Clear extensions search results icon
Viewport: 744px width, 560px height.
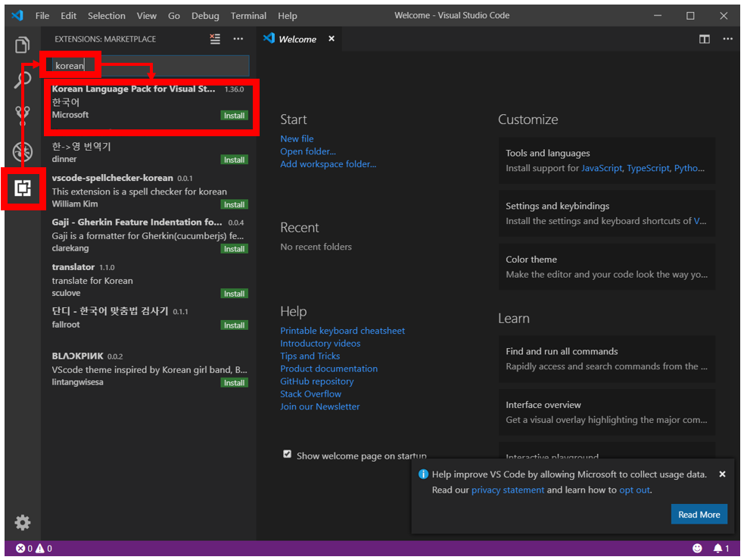pos(215,39)
